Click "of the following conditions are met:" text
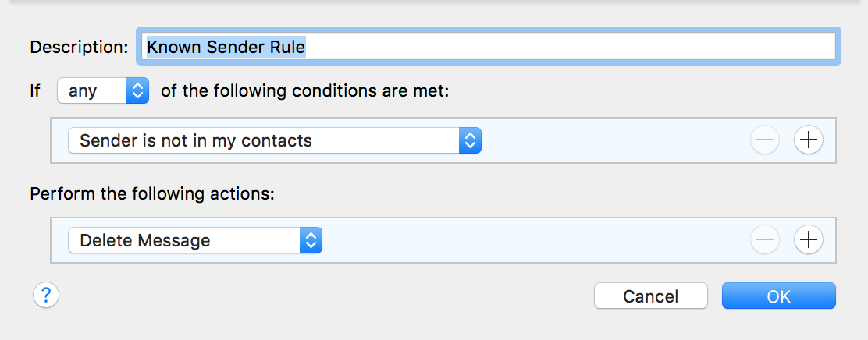The height and width of the screenshot is (340, 868). click(x=305, y=90)
